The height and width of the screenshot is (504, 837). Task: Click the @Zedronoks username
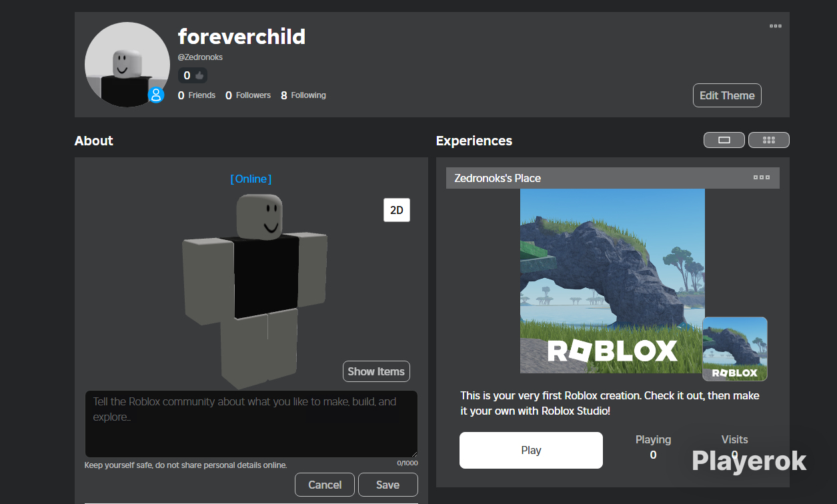click(200, 57)
